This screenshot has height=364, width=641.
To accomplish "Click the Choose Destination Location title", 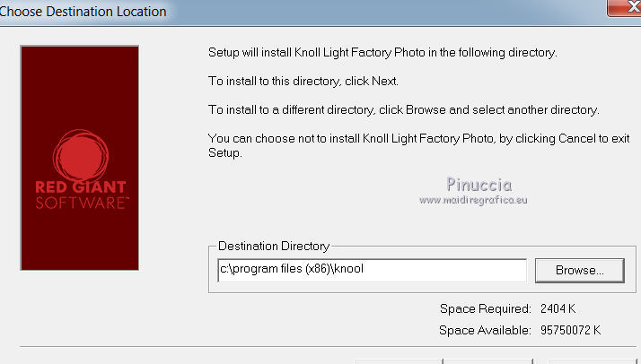I will point(83,12).
